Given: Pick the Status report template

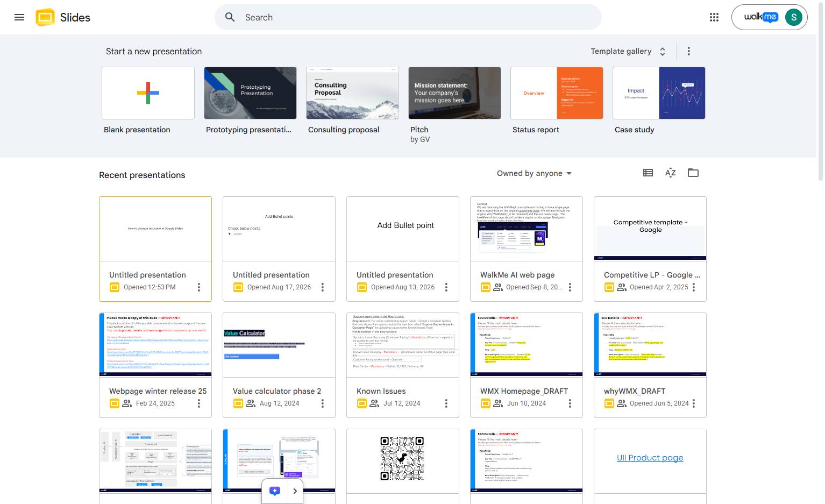Looking at the screenshot, I should coord(557,93).
